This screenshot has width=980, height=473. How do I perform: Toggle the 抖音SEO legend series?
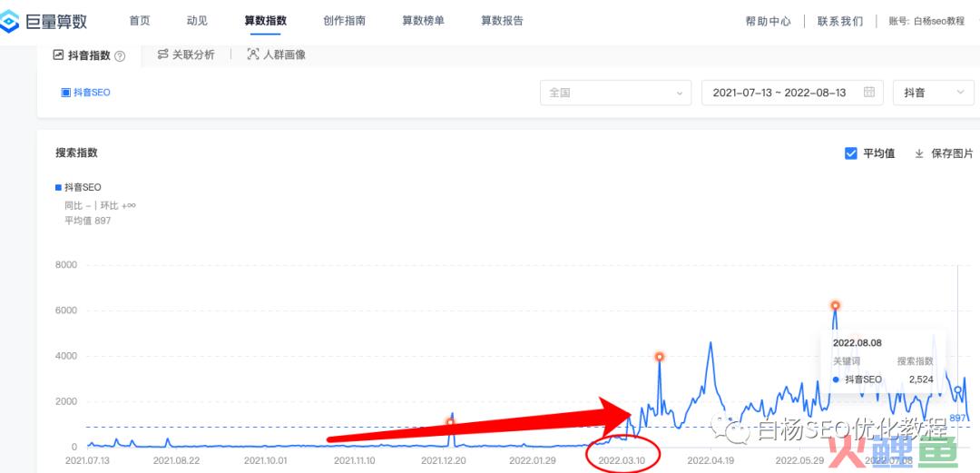tap(78, 187)
